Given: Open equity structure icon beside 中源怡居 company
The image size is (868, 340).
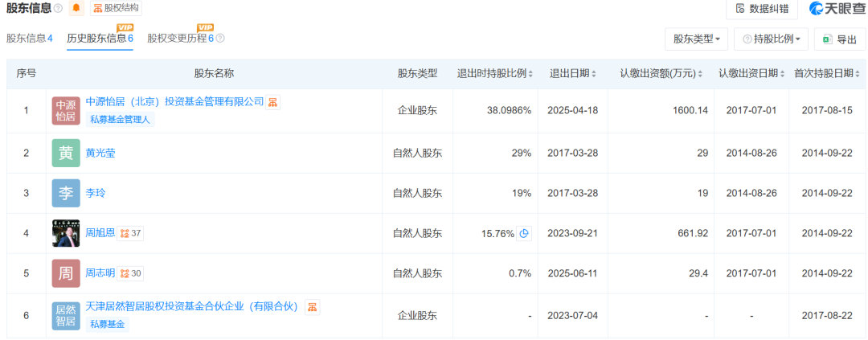Looking at the screenshot, I should pos(274,102).
